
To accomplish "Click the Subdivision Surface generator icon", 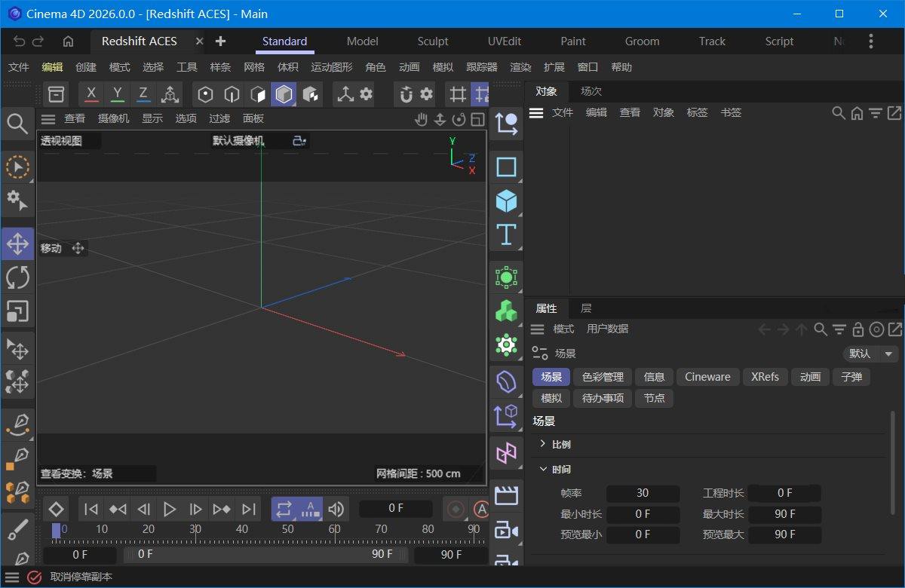I will [x=506, y=277].
